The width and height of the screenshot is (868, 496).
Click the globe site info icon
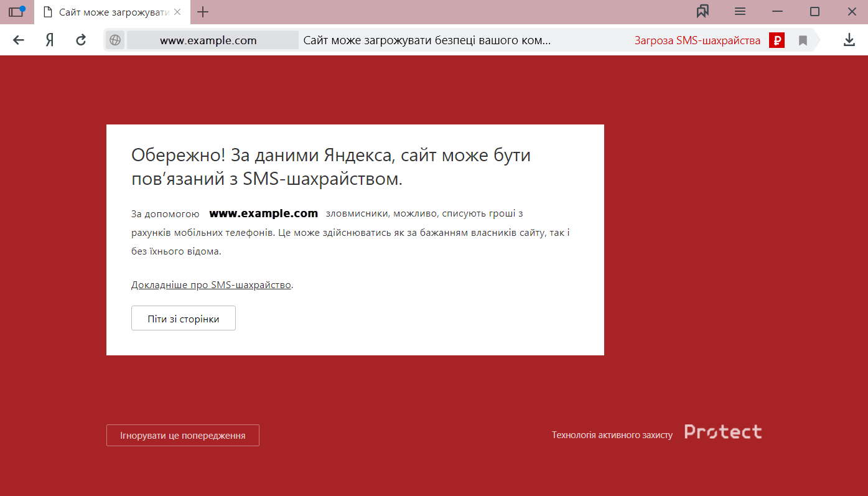tap(115, 40)
